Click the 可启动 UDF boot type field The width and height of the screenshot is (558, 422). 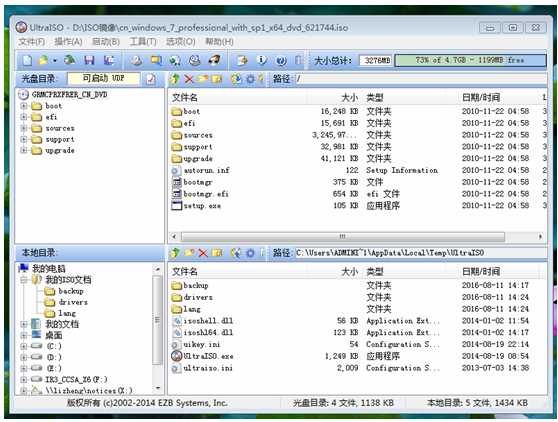tap(104, 78)
